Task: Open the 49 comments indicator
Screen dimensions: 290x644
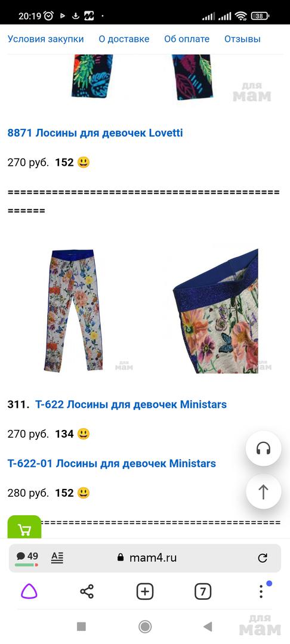Action: point(27,558)
